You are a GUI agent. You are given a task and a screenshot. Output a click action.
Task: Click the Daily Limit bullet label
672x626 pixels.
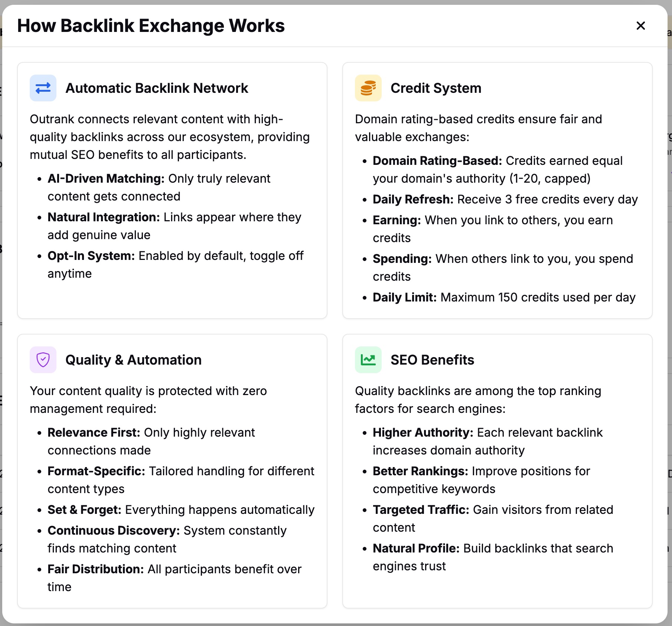pyautogui.click(x=404, y=297)
